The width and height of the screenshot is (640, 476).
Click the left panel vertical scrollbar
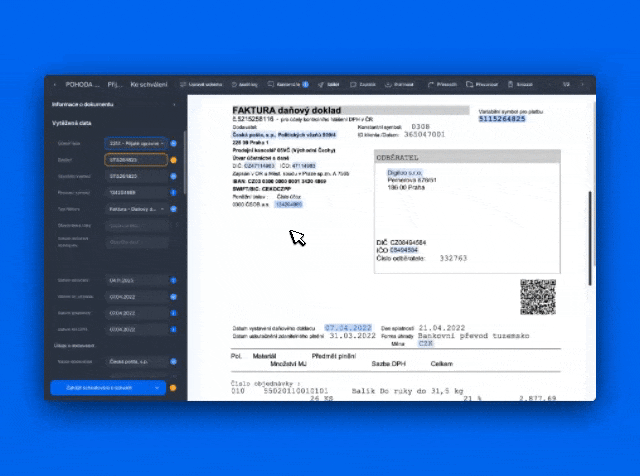(x=184, y=162)
